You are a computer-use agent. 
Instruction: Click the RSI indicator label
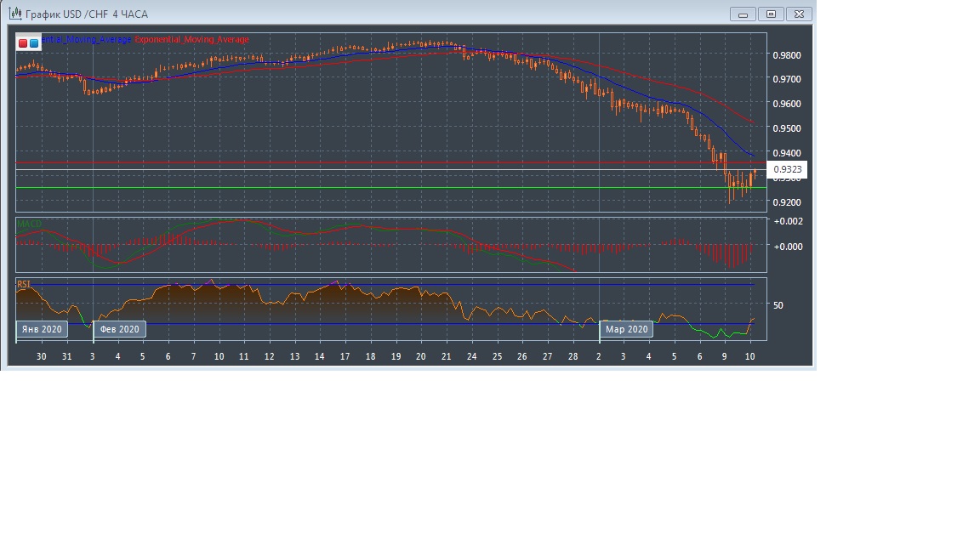(x=24, y=284)
